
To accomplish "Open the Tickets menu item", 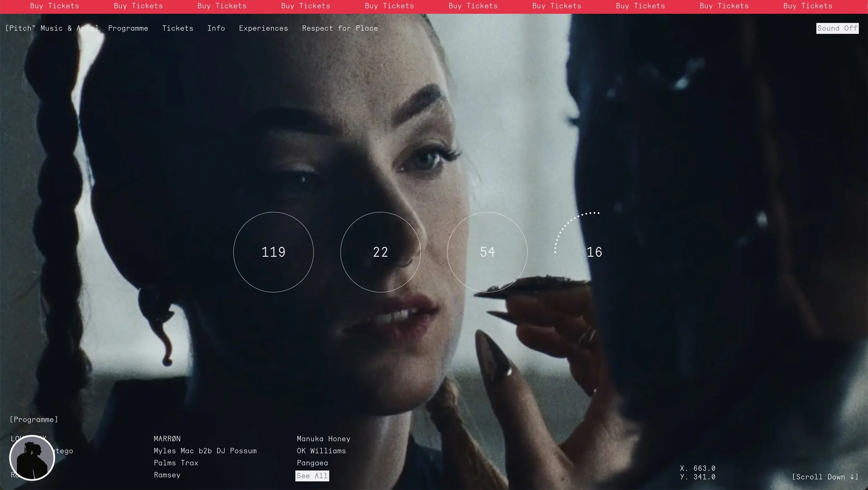I will (x=177, y=28).
